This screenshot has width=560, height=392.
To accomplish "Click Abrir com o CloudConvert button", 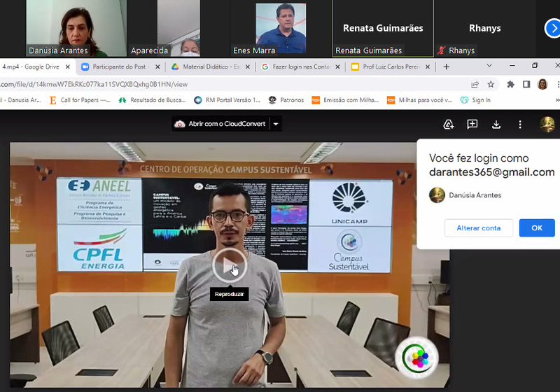I will pos(220,124).
